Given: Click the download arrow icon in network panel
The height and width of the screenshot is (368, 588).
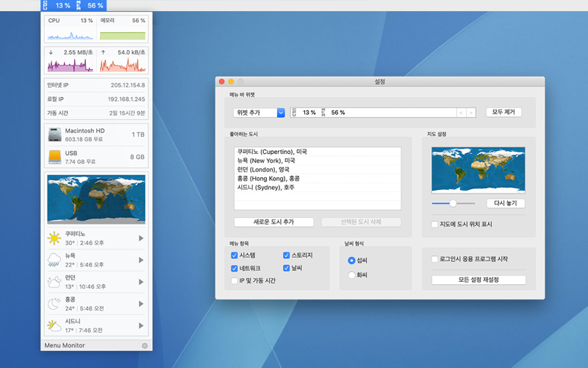Looking at the screenshot, I should point(51,52).
